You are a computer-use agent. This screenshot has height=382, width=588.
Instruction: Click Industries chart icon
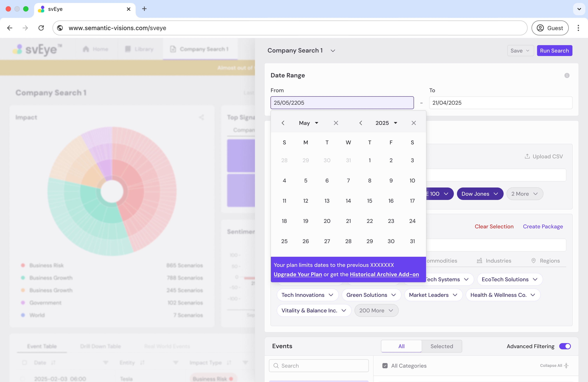479,261
